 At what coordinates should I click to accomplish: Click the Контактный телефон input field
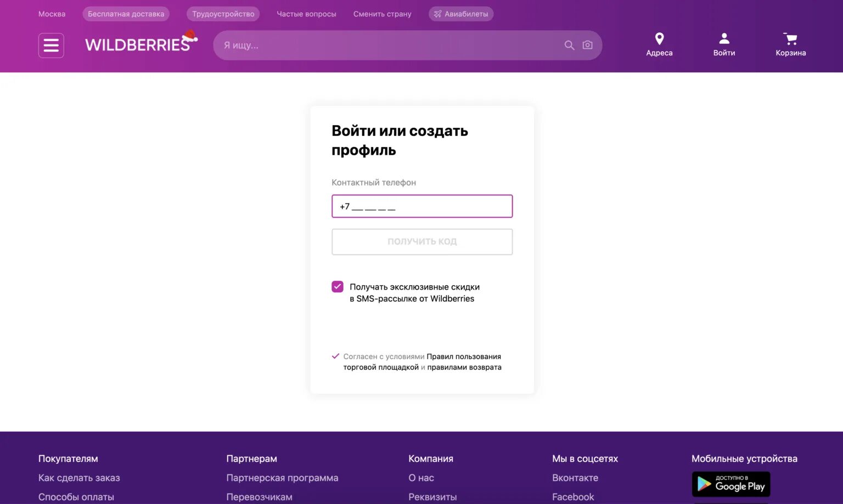(422, 206)
